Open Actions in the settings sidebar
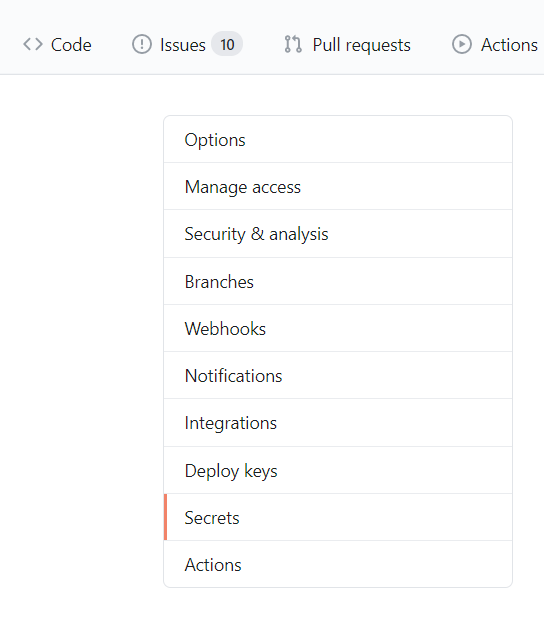 pos(338,564)
